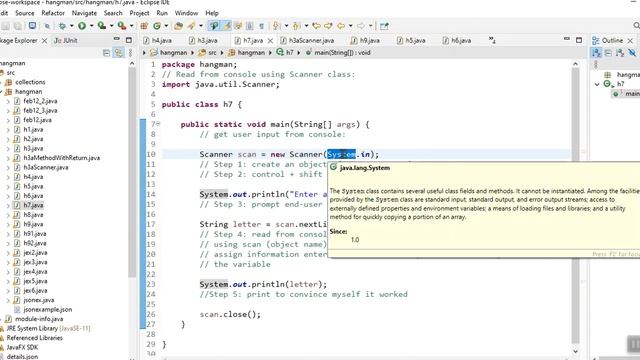Select h8.java in Package Explorer

[28, 215]
